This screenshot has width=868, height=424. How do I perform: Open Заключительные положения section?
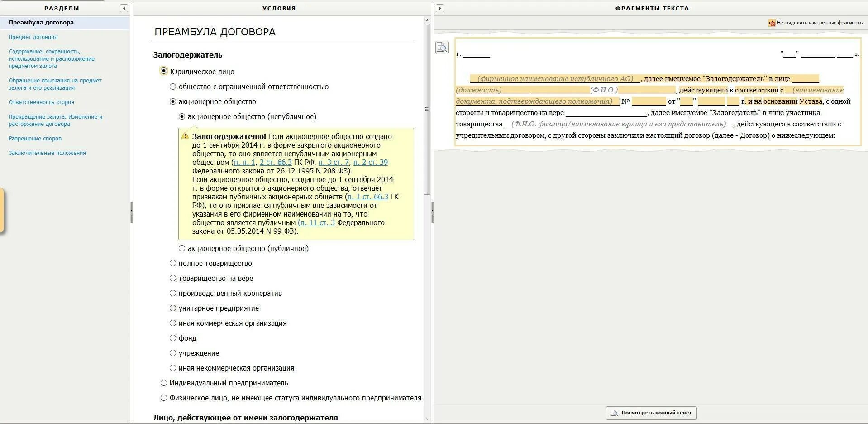point(47,153)
